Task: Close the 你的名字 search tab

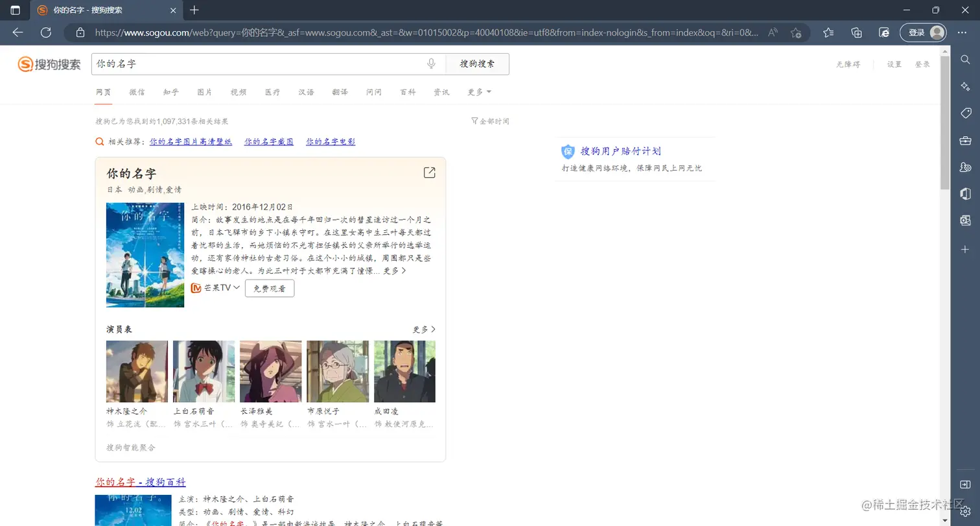Action: [172, 10]
